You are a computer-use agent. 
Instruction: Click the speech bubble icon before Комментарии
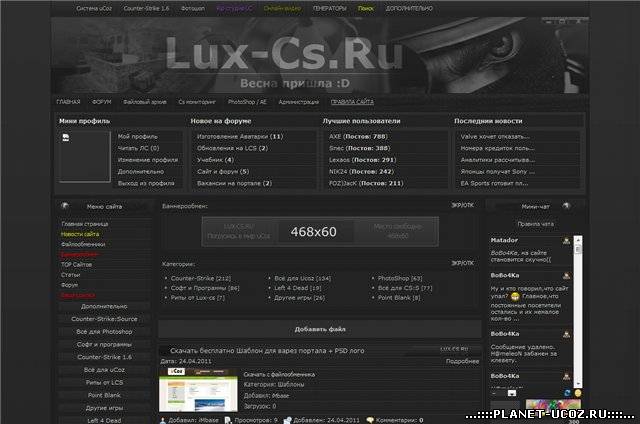(370, 420)
